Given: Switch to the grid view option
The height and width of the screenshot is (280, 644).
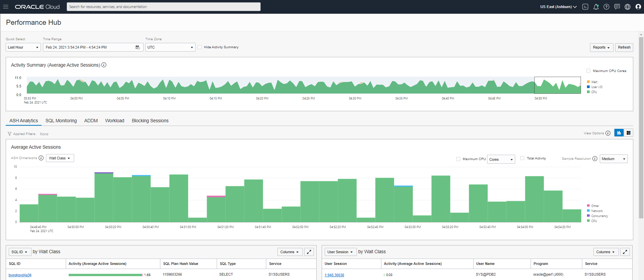Looking at the screenshot, I should point(629,133).
